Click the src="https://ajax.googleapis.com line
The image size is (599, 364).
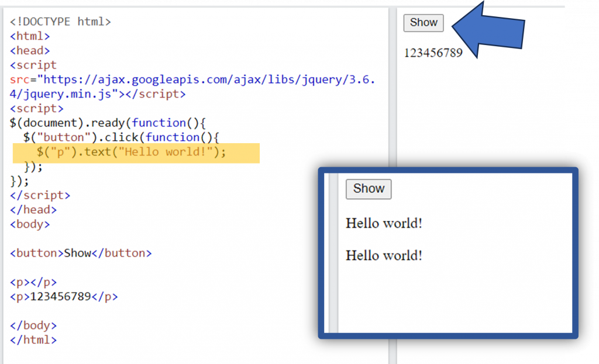192,79
